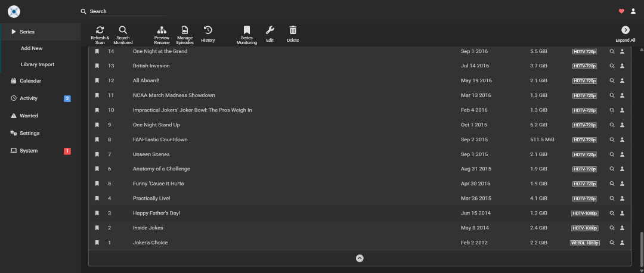Interactive search for Anatomy of a Challenge
This screenshot has width=644, height=273.
[x=622, y=169]
